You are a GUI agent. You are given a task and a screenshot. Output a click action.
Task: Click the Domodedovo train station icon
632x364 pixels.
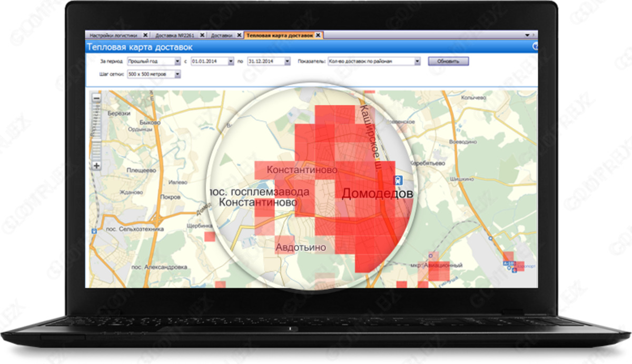pos(399,180)
